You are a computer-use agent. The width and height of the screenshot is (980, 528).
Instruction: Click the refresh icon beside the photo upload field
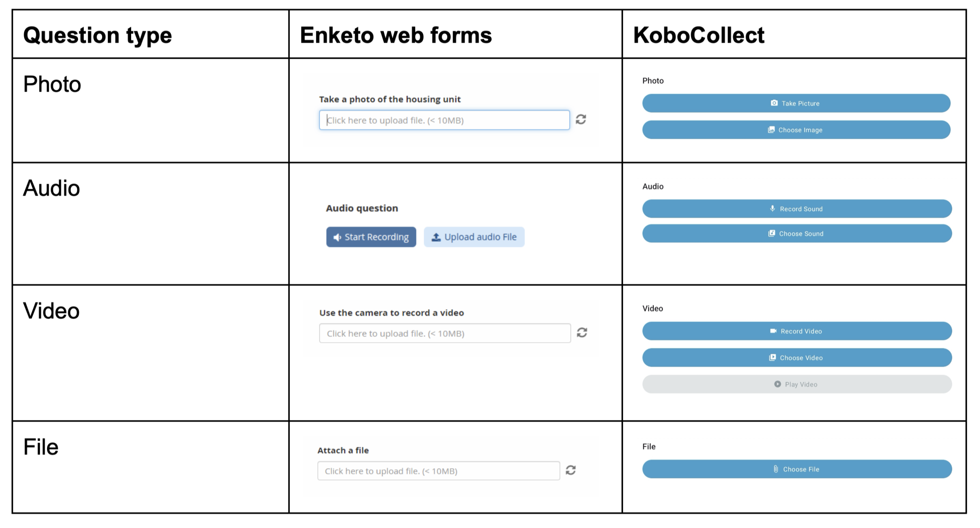tap(581, 120)
